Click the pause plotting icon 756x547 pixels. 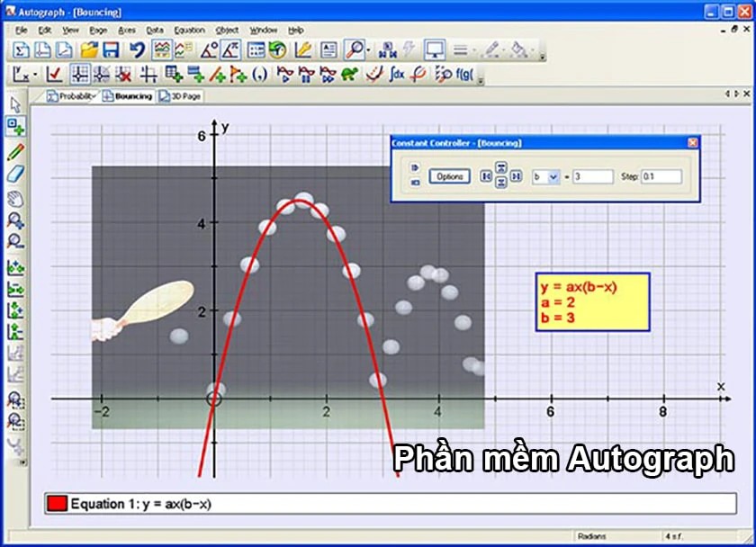[x=306, y=75]
